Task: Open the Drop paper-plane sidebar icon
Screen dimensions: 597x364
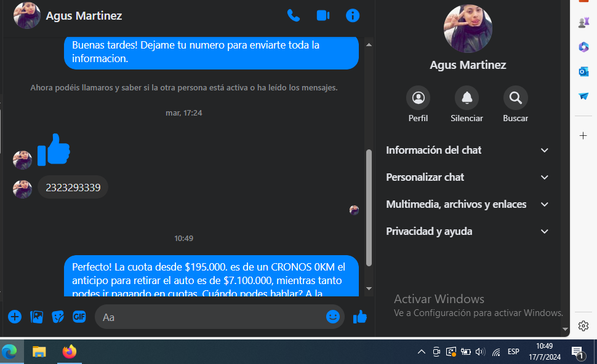Action: (x=583, y=96)
